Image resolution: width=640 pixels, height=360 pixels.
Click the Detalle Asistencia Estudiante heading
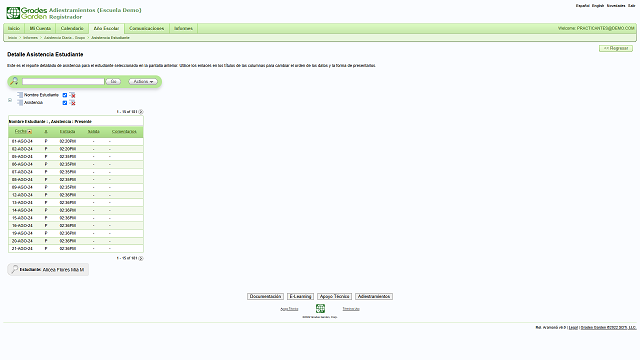click(45, 54)
